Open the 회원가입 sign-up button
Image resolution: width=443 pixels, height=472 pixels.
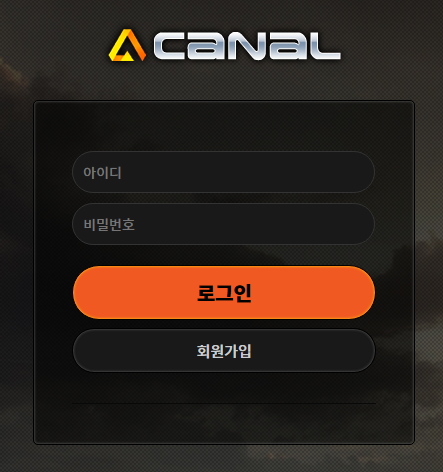tap(224, 351)
